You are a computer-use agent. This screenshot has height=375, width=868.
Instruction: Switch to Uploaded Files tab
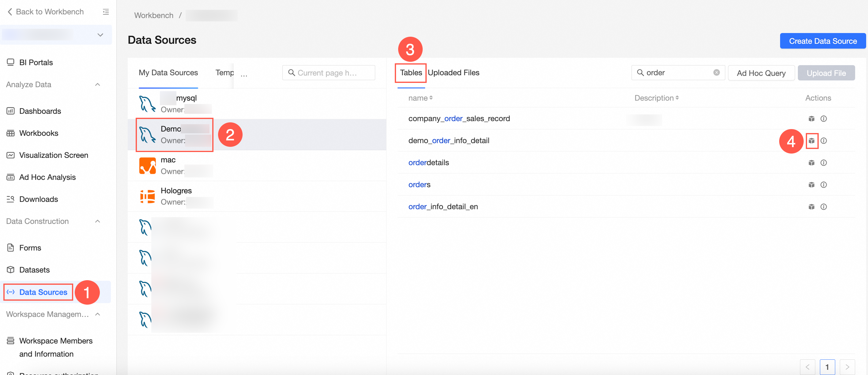click(x=453, y=73)
